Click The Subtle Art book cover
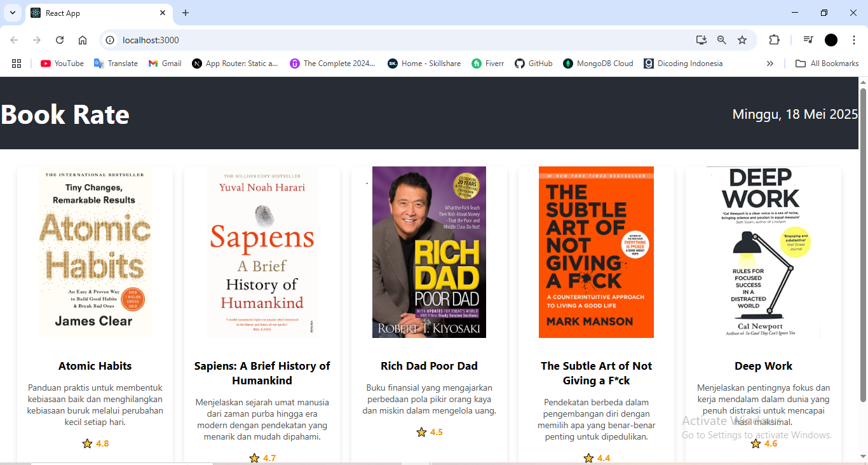 596,252
